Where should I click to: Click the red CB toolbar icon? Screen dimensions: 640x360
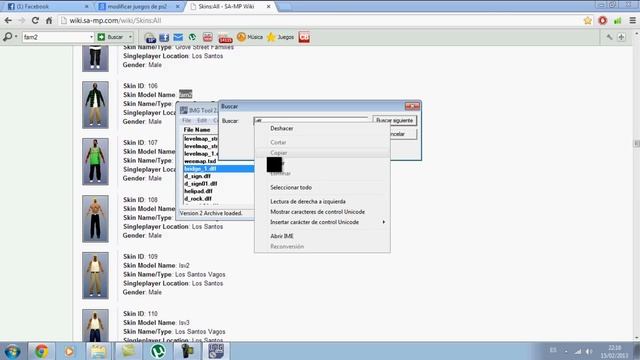304,37
